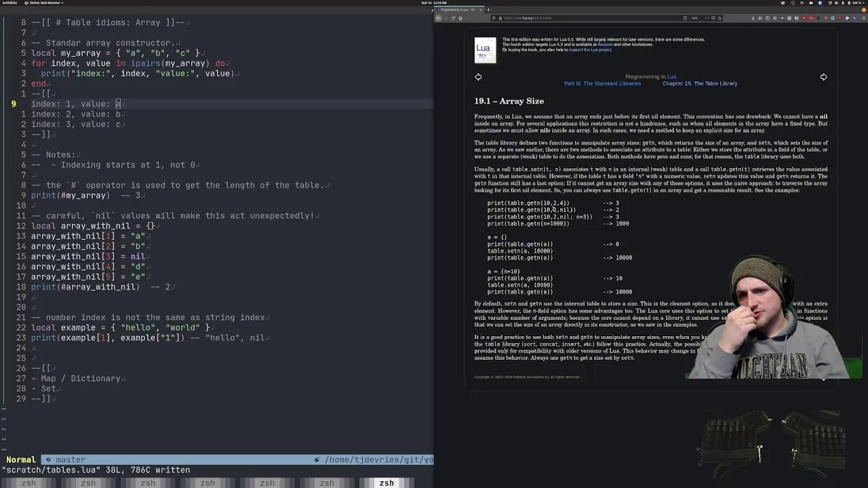Viewport: 868px width, 488px height.
Task: Click site security lock icon in address bar
Action: [x=500, y=18]
